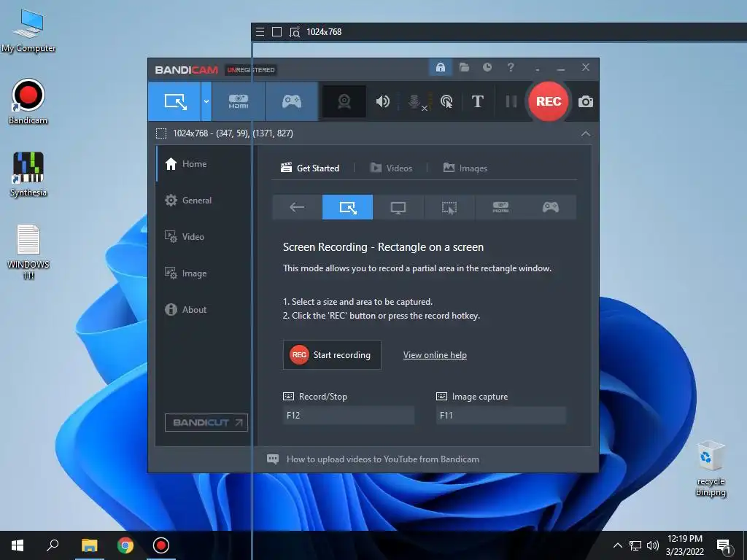
Task: Click the pause recording button
Action: [511, 101]
